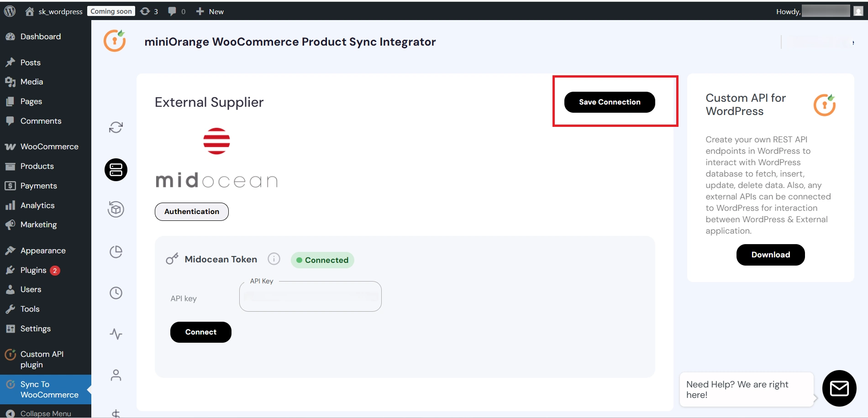Click info icon next to Midocean Token
The image size is (868, 418).
274,259
